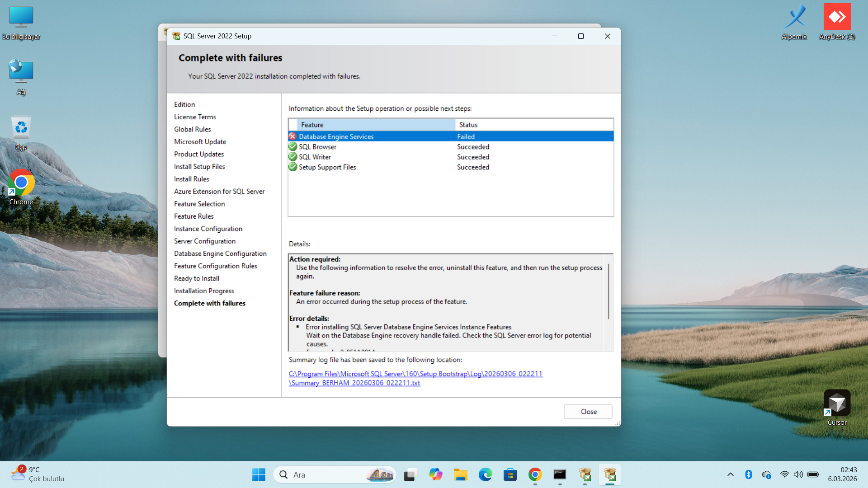Viewport: 868px width, 488px height.
Task: Click the Bluetooth icon in system tray
Action: tap(748, 474)
